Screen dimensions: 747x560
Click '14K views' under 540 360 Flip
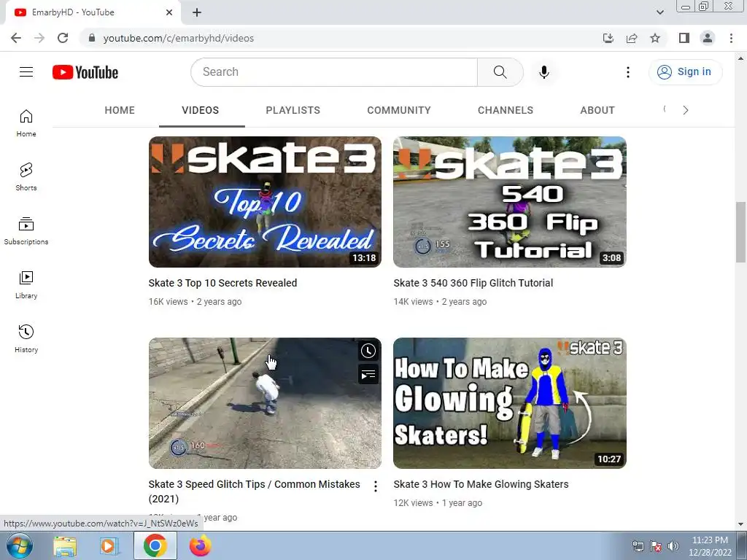tap(413, 301)
